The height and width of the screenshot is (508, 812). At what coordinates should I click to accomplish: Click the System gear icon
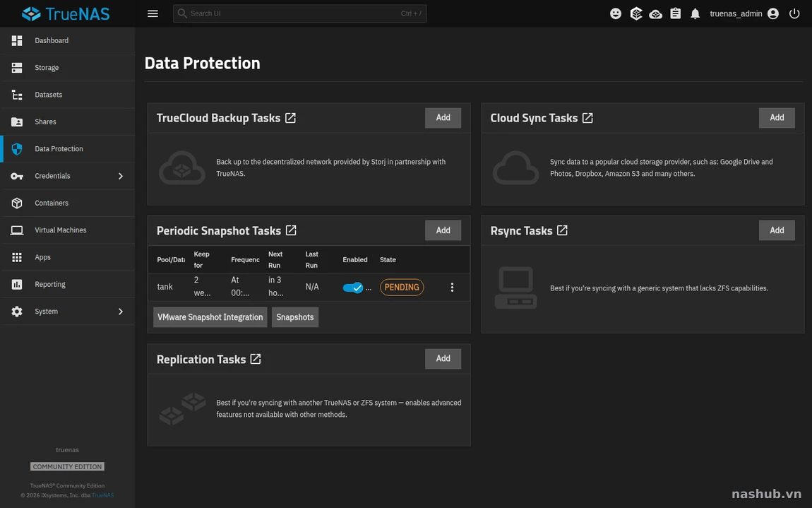[x=17, y=312]
